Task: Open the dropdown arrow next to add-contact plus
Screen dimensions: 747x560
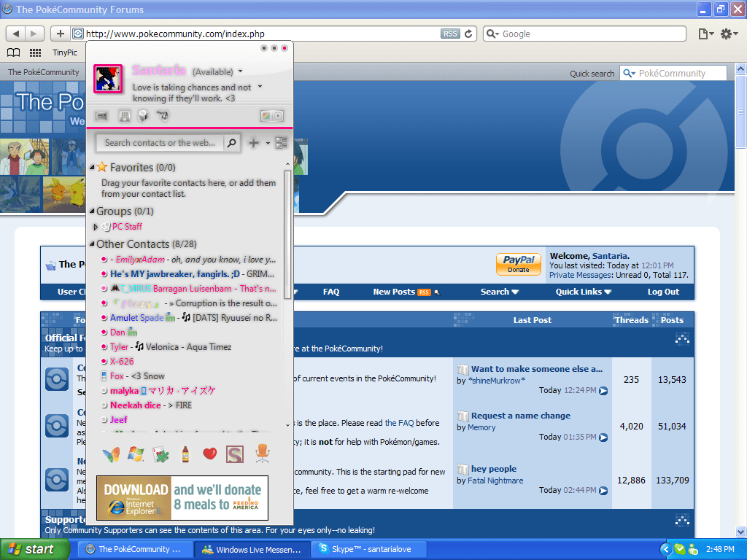Action: (x=268, y=143)
